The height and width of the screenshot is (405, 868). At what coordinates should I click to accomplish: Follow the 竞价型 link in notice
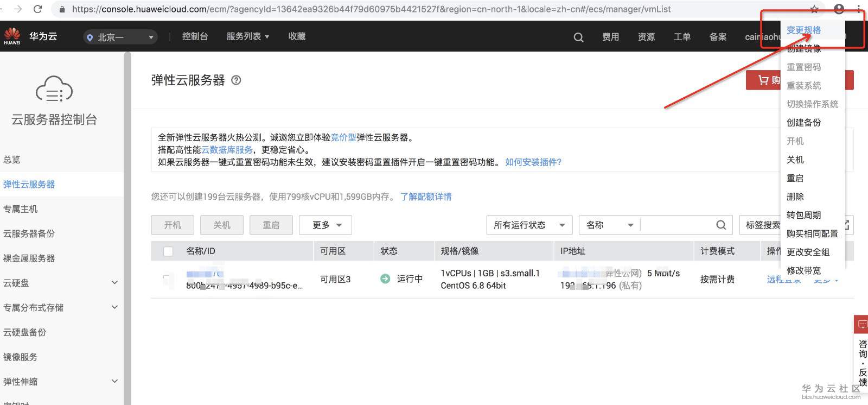coord(343,138)
